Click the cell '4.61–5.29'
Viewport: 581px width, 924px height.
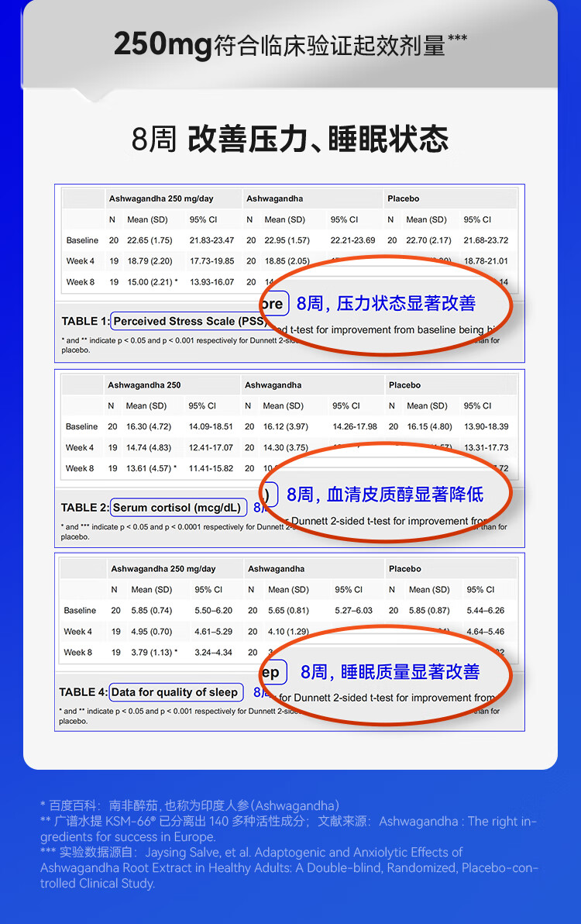pyautogui.click(x=214, y=632)
